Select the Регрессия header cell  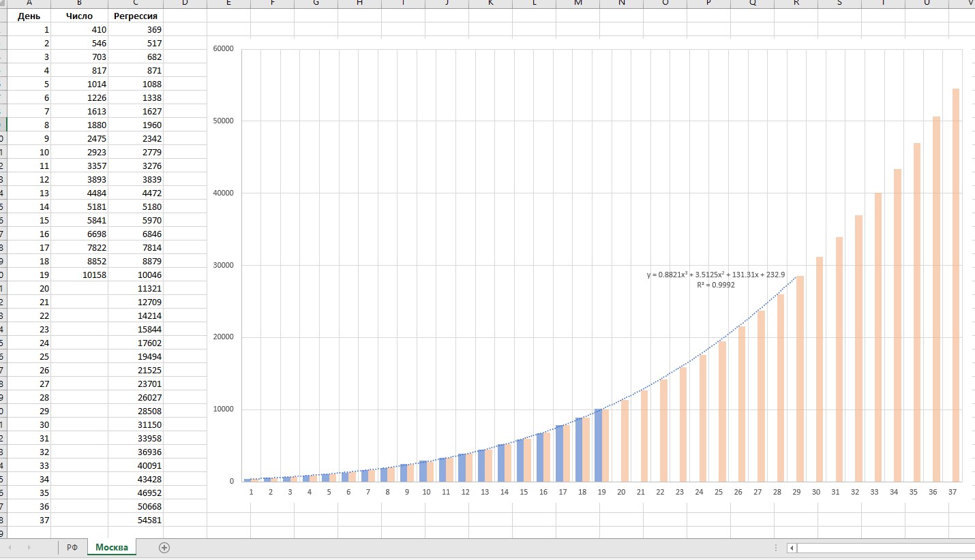point(136,16)
